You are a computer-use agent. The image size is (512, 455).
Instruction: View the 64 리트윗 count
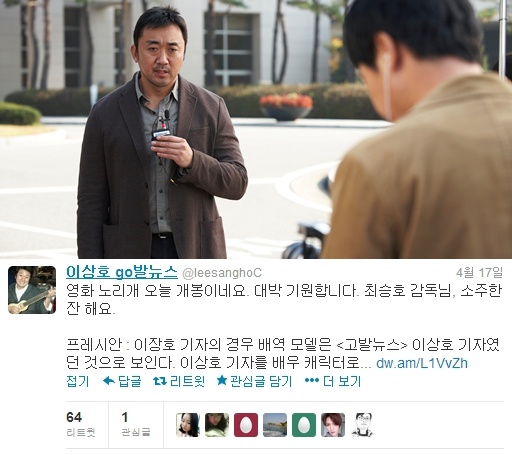[x=81, y=424]
